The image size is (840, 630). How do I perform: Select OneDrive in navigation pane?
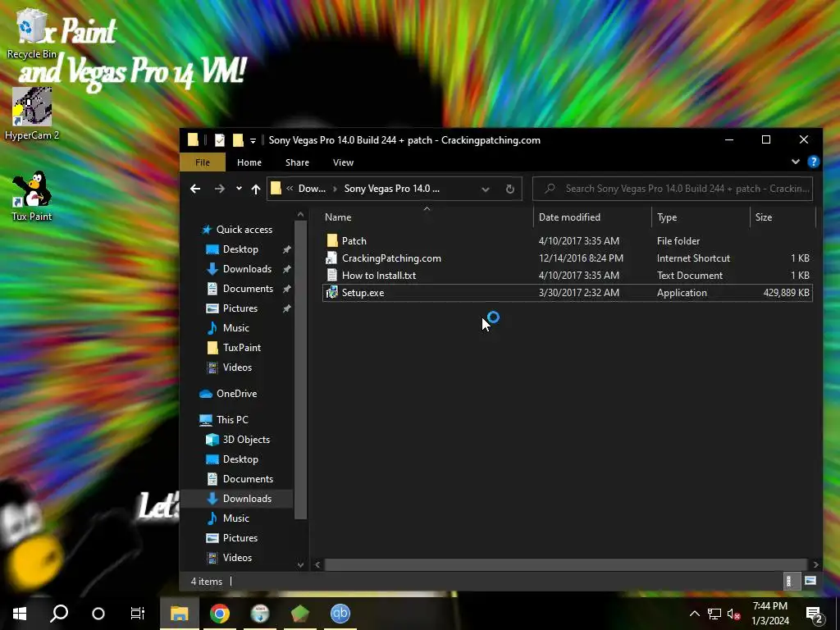[236, 394]
